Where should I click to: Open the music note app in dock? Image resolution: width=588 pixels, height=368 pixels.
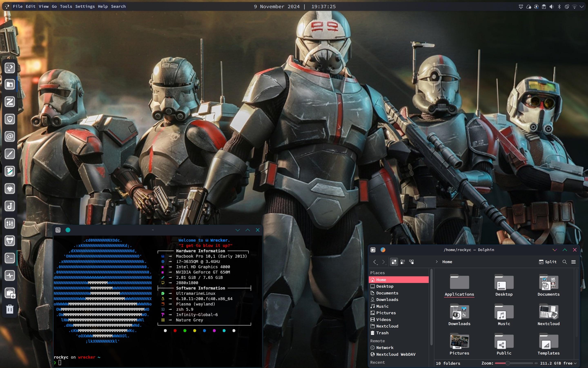click(x=10, y=206)
